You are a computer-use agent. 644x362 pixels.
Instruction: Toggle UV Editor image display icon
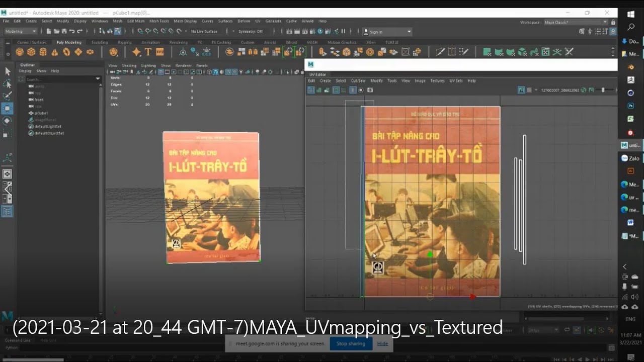(x=521, y=90)
